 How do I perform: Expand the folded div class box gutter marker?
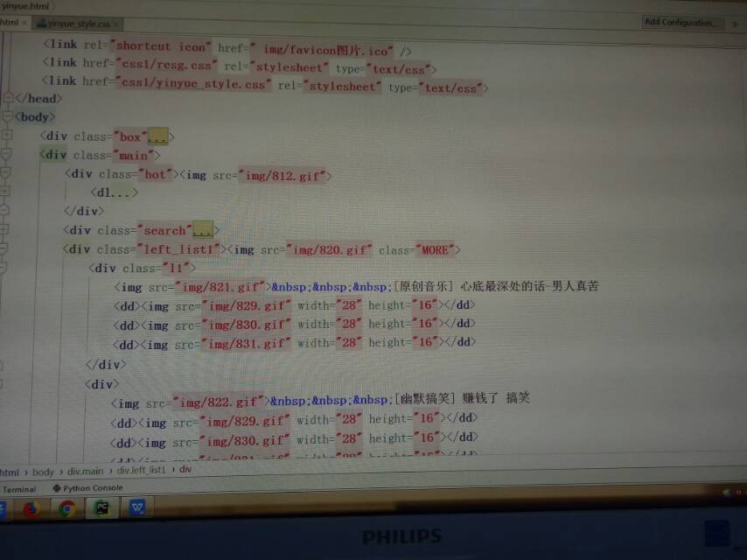[x=7, y=136]
